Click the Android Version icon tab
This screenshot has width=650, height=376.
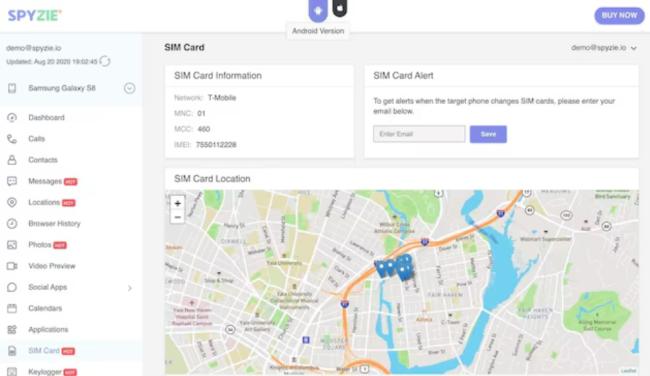pyautogui.click(x=318, y=10)
